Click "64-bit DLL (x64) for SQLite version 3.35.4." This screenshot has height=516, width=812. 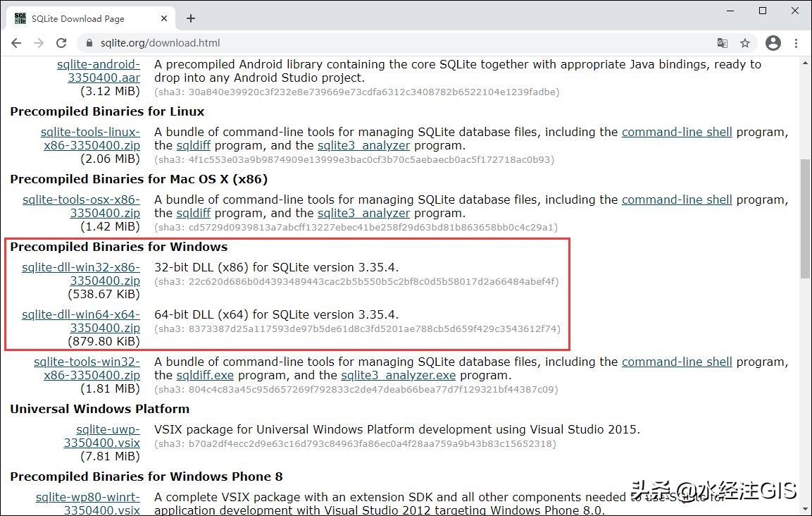(277, 315)
